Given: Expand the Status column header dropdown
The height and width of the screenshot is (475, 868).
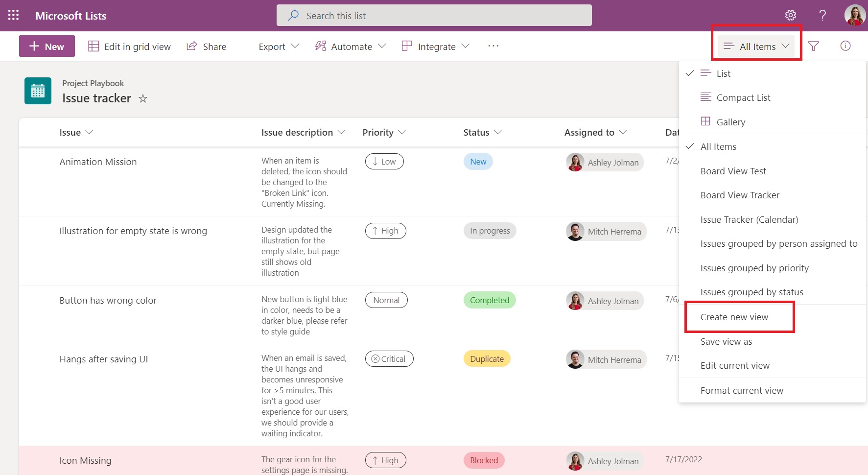Looking at the screenshot, I should pos(498,132).
